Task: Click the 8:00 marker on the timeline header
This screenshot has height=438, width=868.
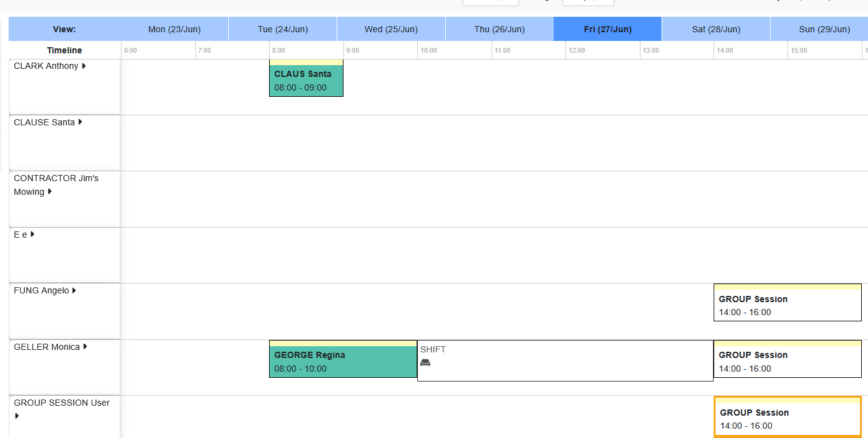Action: 278,50
